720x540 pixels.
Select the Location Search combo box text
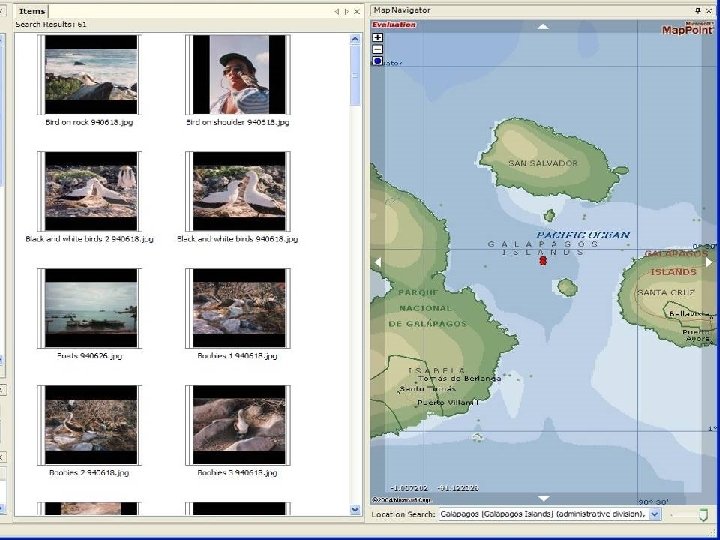click(x=544, y=514)
